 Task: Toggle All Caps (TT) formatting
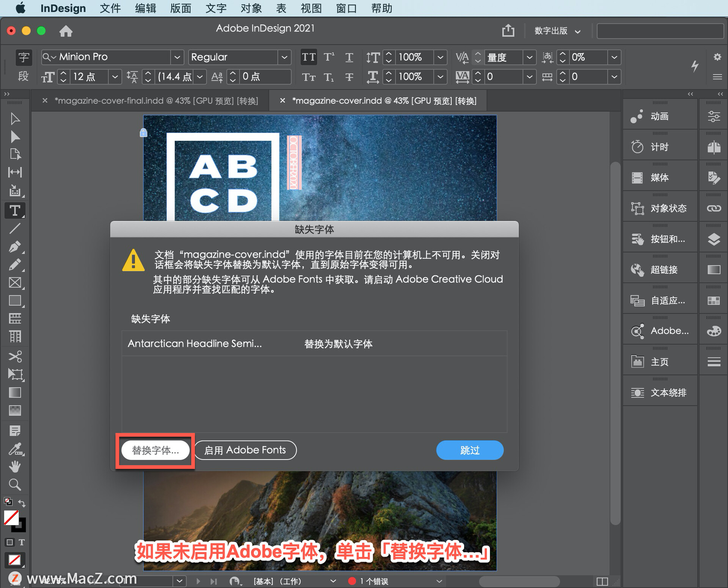(309, 57)
